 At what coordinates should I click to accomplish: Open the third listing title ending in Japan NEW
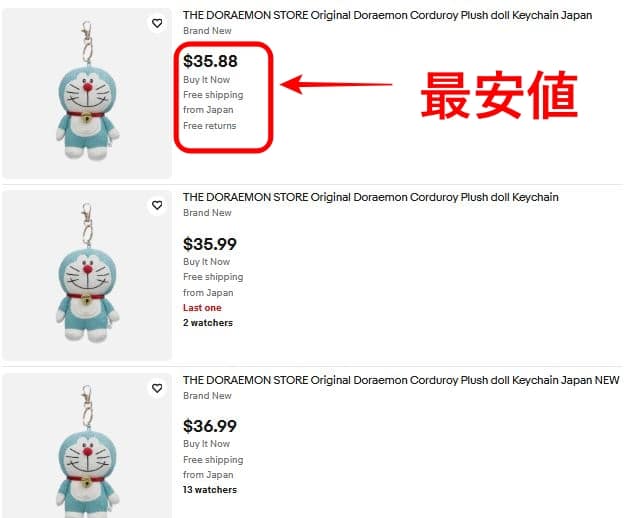(x=401, y=380)
